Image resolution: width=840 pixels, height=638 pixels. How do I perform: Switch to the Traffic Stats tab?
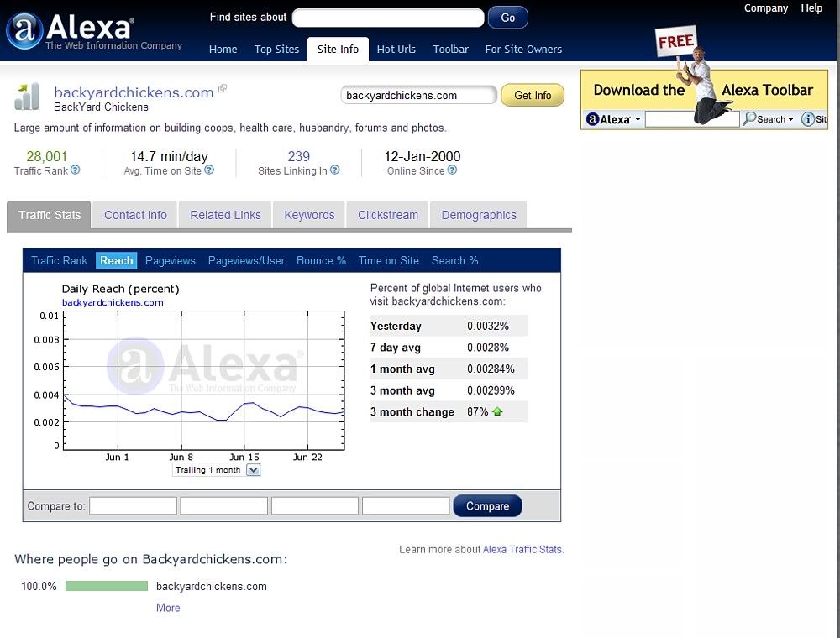coord(50,215)
